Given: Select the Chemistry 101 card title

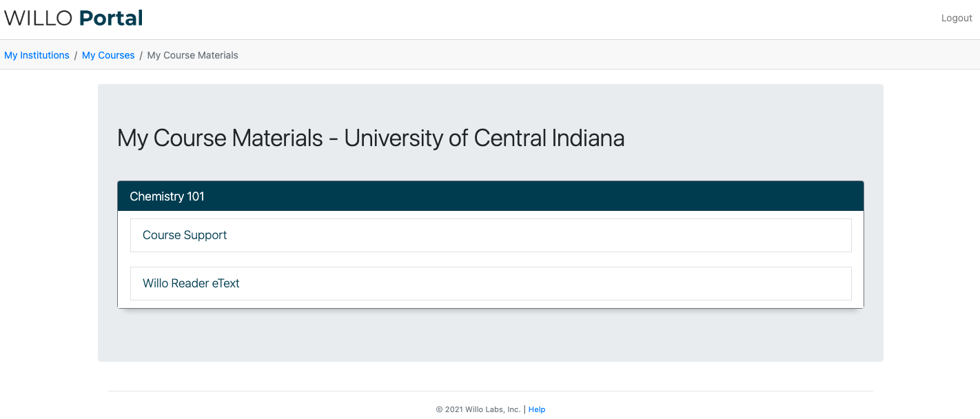Looking at the screenshot, I should [x=167, y=196].
